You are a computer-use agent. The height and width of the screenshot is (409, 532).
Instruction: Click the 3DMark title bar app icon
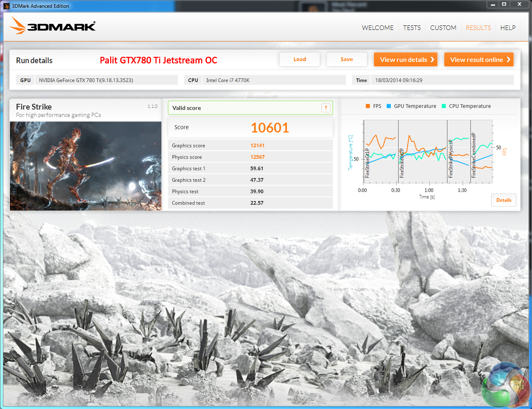pyautogui.click(x=6, y=6)
